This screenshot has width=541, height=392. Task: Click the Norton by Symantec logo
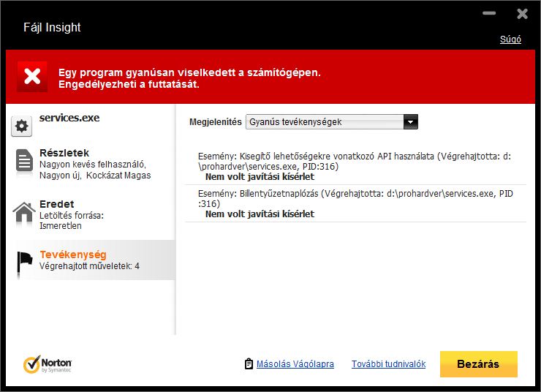click(48, 364)
